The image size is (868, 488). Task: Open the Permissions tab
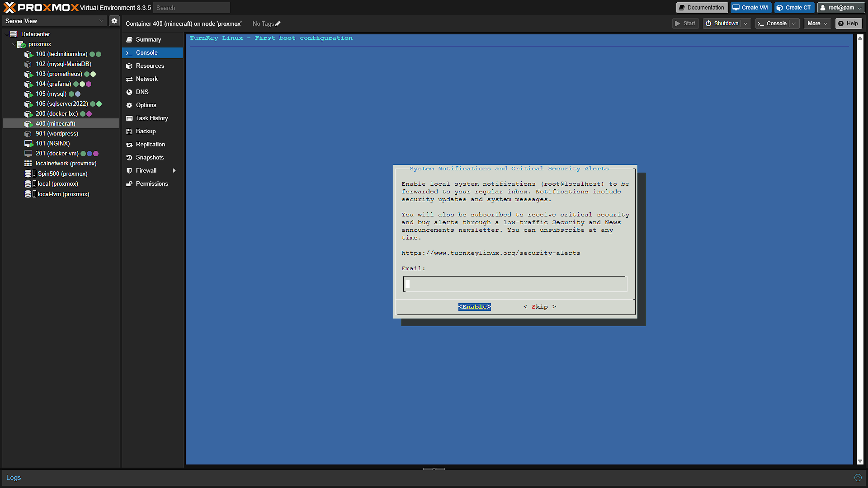[x=152, y=183]
